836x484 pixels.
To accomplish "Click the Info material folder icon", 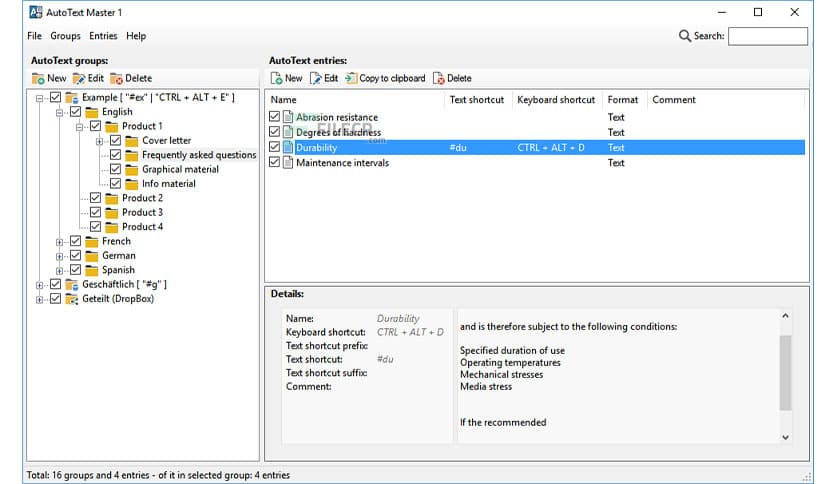I will coord(132,184).
